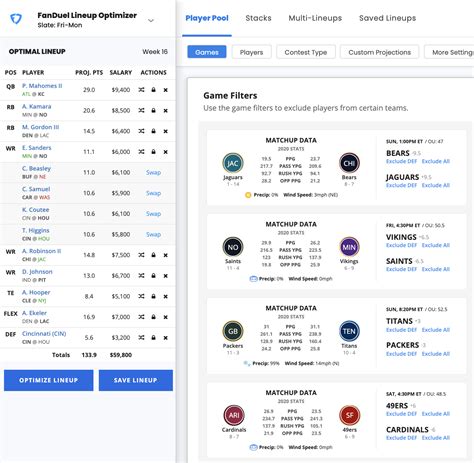Viewport: 474px width, 463px height.
Task: Lock A. Ekeler in lineup
Action: pos(153,317)
